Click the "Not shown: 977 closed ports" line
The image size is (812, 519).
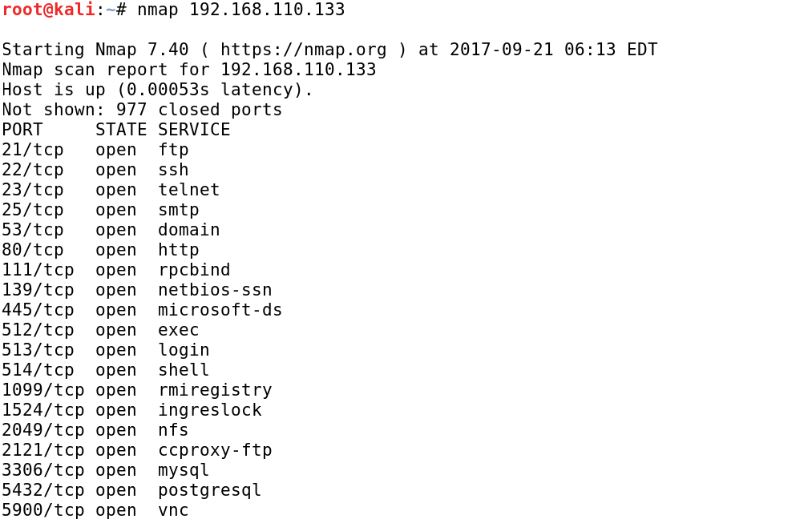coord(142,110)
